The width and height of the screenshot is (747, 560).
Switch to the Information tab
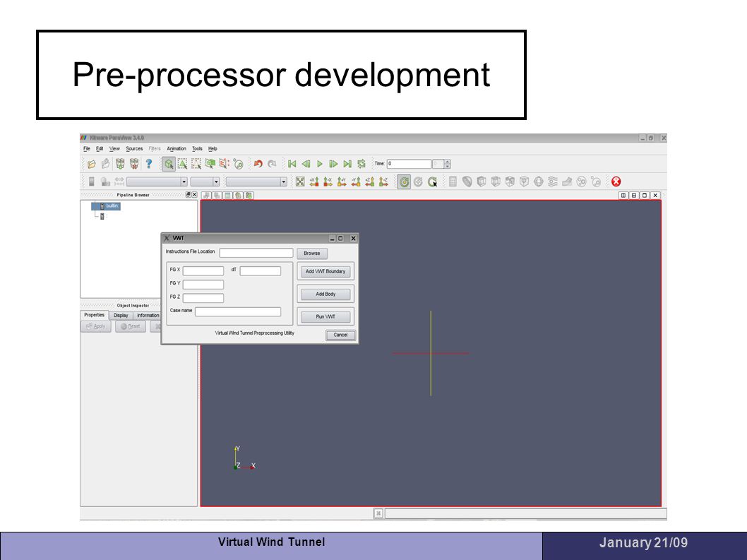pos(148,316)
